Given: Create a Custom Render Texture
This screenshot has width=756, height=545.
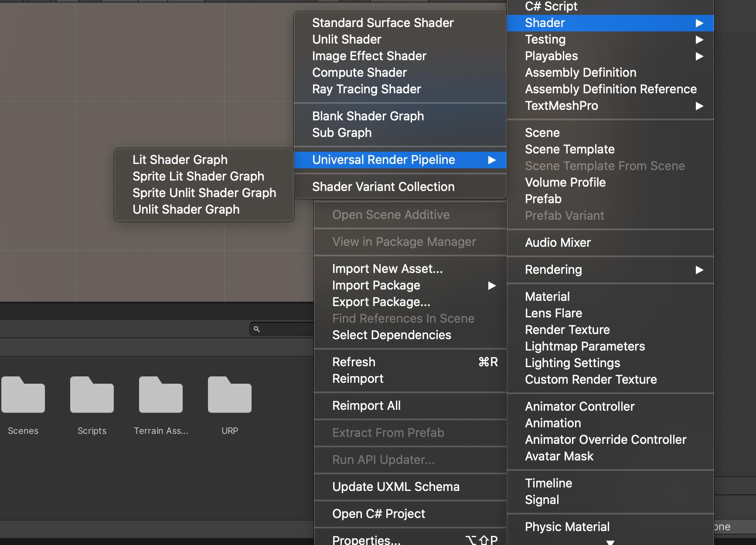Looking at the screenshot, I should (x=610, y=380).
